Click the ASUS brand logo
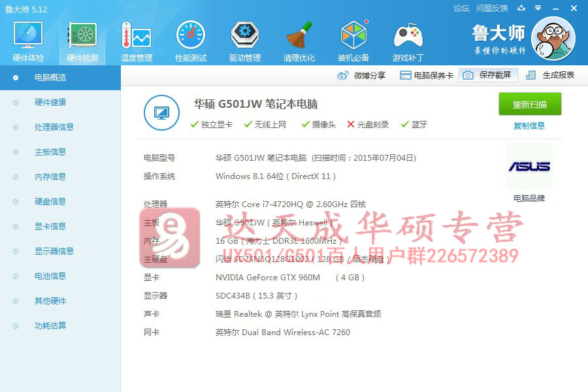This screenshot has width=588, height=392. 529,166
